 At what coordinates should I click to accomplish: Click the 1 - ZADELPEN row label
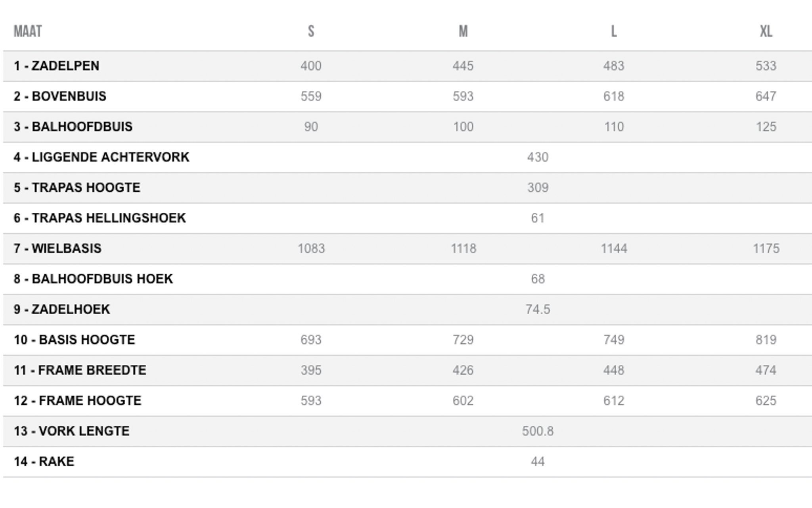pyautogui.click(x=56, y=66)
